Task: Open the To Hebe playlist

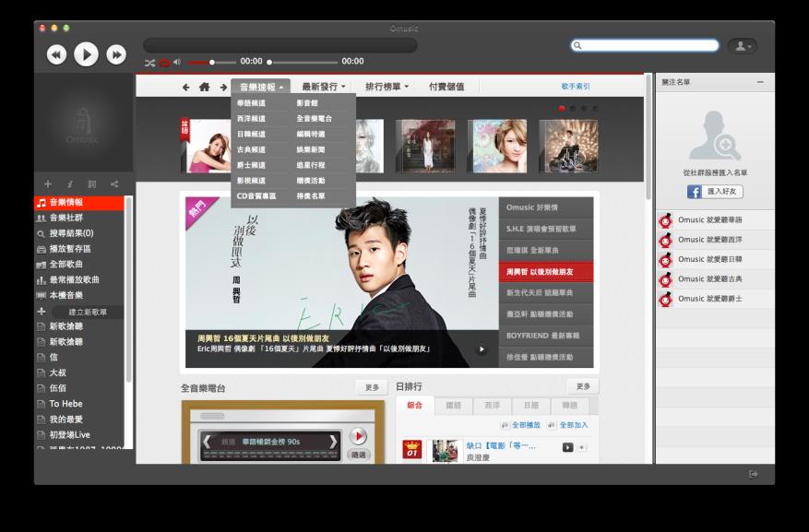Action: pyautogui.click(x=79, y=404)
